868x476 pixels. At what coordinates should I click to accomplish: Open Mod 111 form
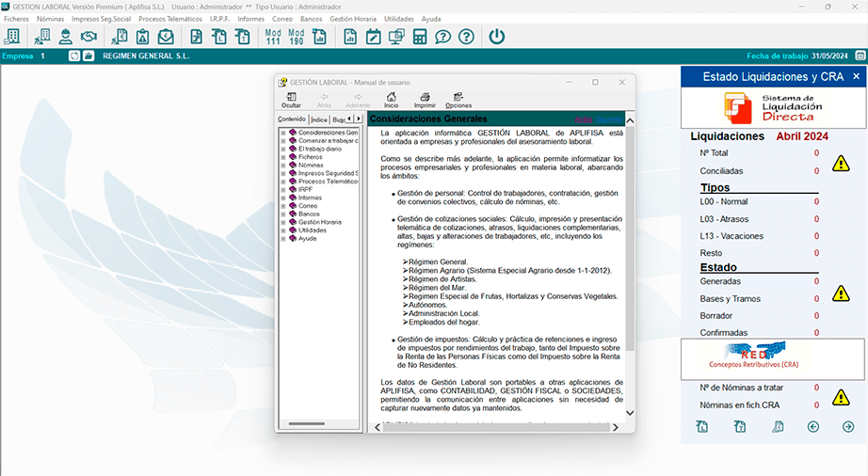click(273, 37)
